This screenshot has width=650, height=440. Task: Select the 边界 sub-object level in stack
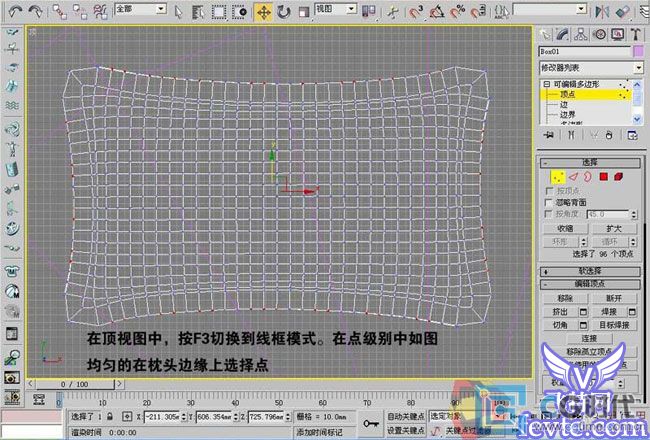(568, 114)
